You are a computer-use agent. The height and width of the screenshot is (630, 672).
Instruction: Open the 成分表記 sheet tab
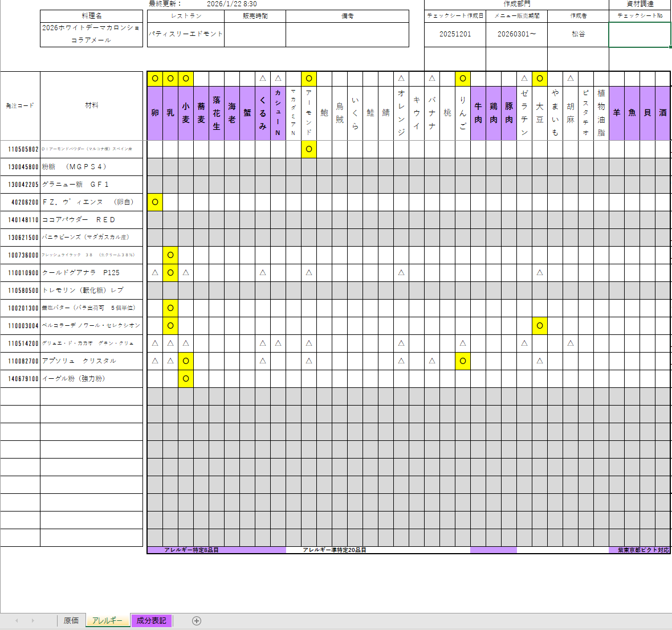pos(151,621)
